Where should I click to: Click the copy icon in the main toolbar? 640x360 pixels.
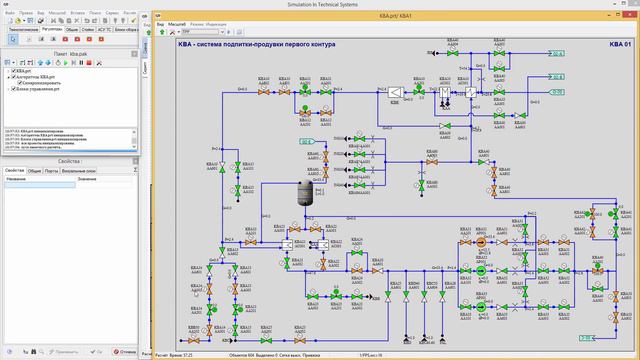pos(61,20)
